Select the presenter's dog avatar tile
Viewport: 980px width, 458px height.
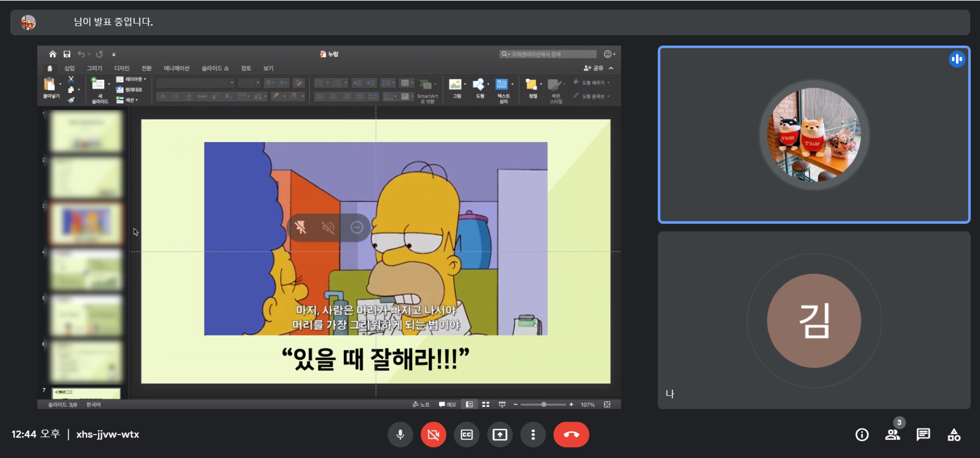point(814,135)
